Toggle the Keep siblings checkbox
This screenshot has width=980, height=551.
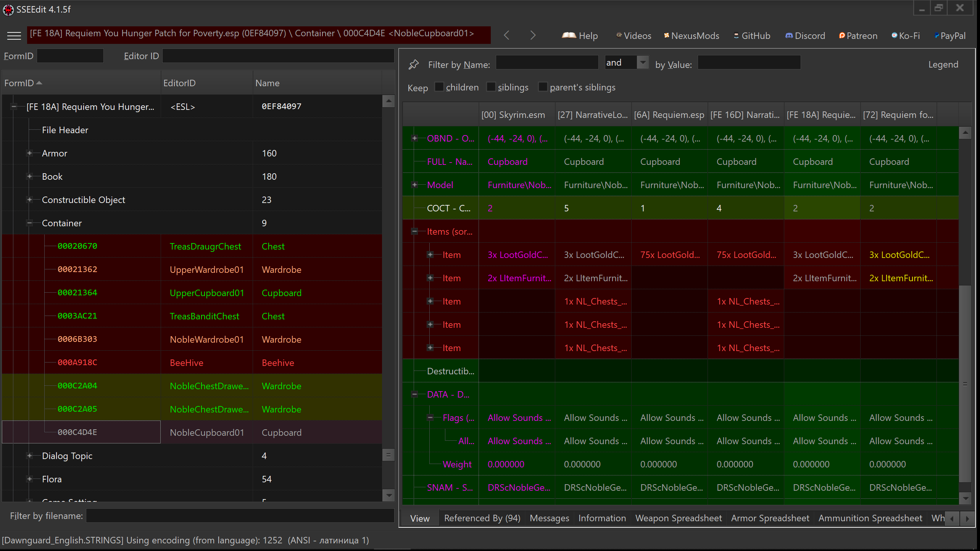tap(491, 87)
